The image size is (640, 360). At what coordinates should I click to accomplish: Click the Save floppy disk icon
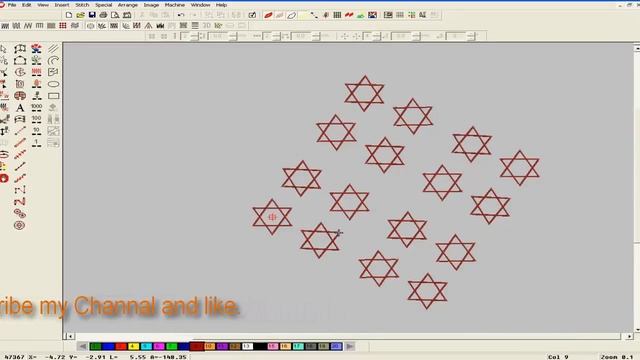(92, 15)
